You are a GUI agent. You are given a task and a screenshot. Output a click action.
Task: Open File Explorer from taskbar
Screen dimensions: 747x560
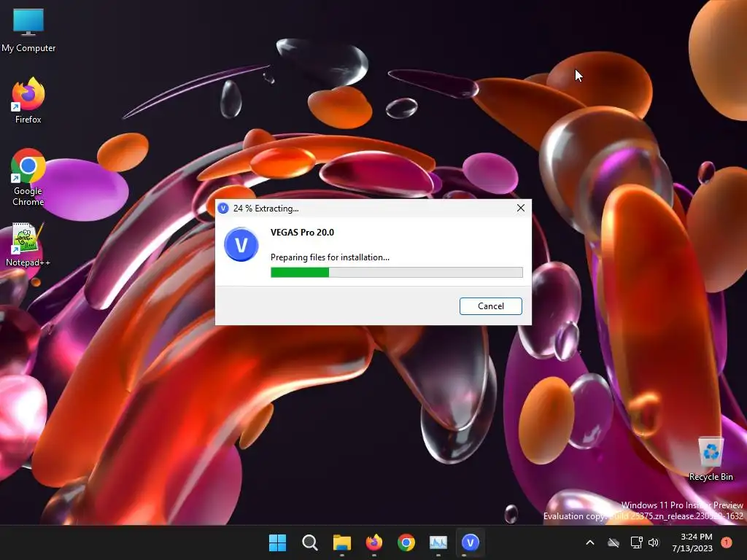click(x=342, y=542)
